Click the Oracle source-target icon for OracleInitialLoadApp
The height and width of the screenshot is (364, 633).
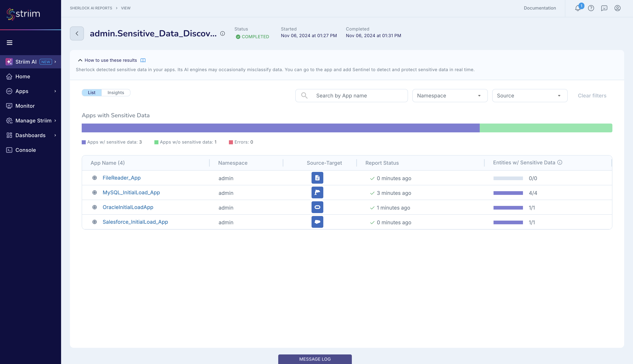click(x=317, y=207)
